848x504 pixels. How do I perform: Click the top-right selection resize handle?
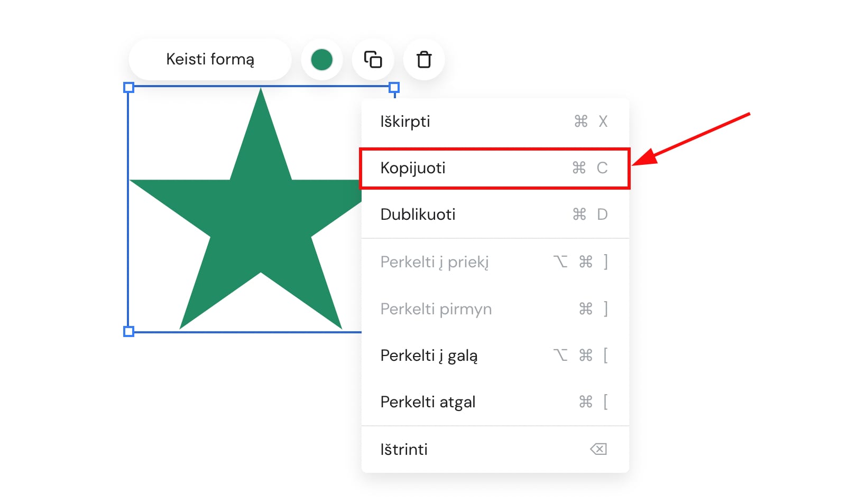point(394,88)
